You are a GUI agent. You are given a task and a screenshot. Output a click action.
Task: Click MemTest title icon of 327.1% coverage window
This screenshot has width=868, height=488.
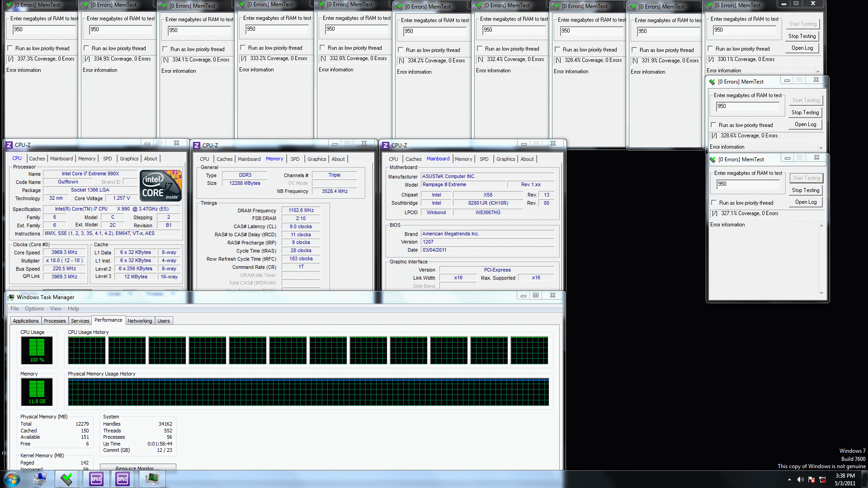tap(712, 160)
